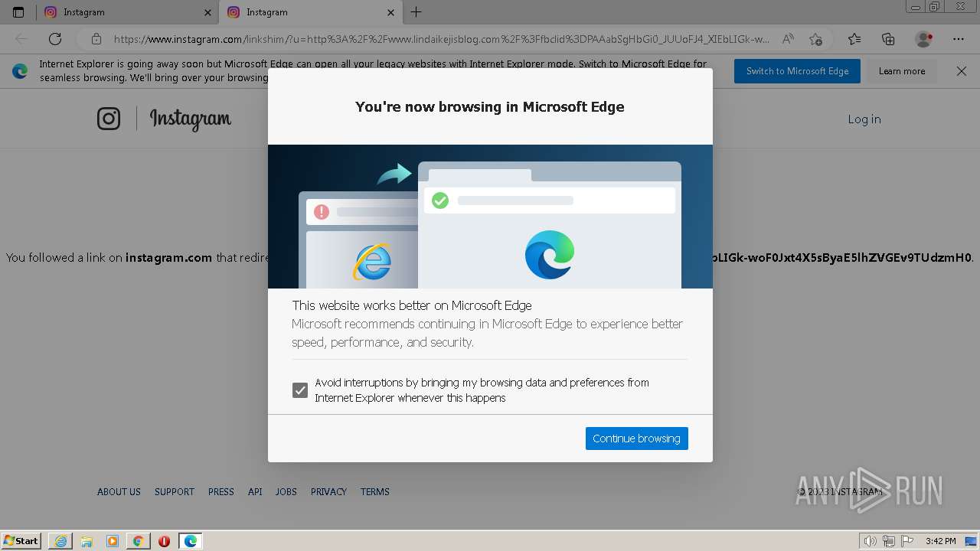Close the second Instagram tab

(x=390, y=12)
